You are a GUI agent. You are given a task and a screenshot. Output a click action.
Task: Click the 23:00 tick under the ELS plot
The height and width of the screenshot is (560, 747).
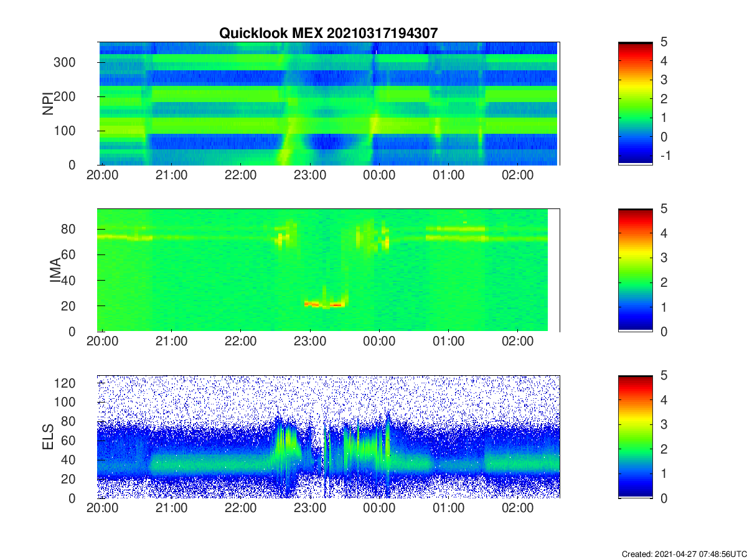click(310, 508)
